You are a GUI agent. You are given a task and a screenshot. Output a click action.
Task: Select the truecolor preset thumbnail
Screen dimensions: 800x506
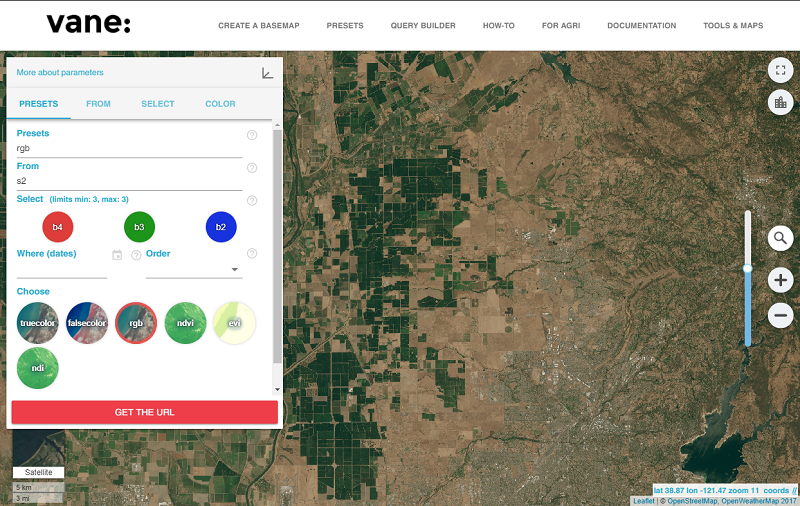click(38, 323)
